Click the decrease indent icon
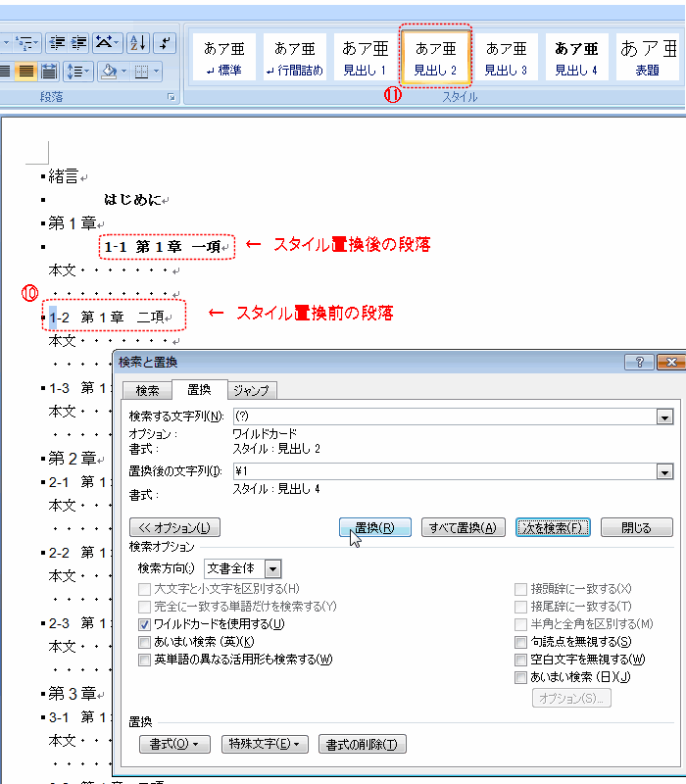The image size is (686, 784). tap(57, 42)
